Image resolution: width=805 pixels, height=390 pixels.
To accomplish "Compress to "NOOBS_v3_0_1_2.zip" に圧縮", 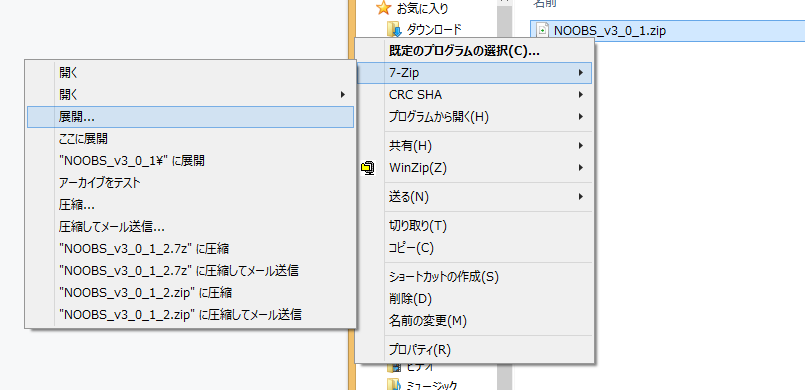I will click(190, 292).
